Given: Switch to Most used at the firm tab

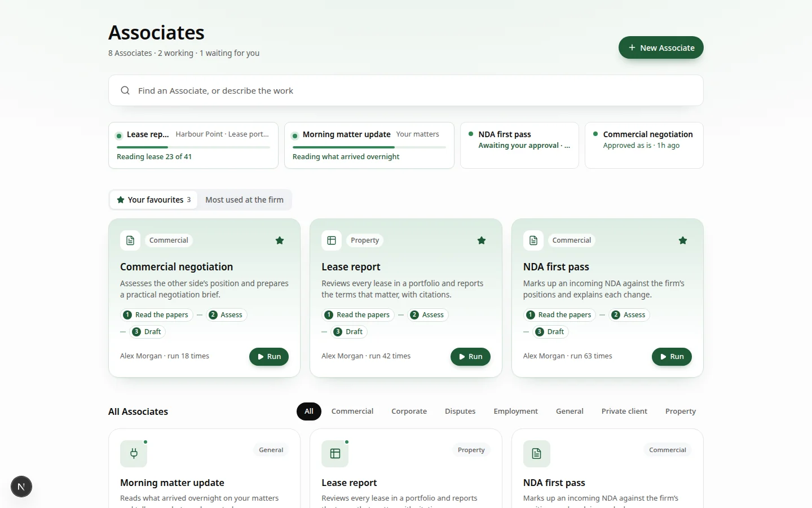Looking at the screenshot, I should click(x=245, y=200).
